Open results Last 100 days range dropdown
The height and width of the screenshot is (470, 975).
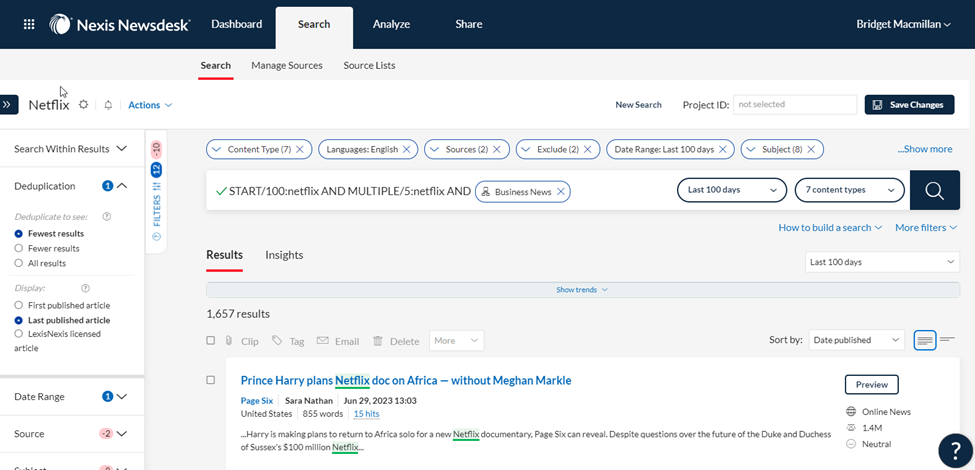(882, 262)
